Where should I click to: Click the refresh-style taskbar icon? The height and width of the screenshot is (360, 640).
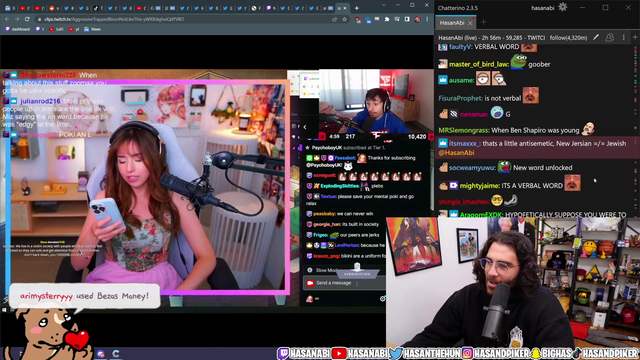point(116,354)
